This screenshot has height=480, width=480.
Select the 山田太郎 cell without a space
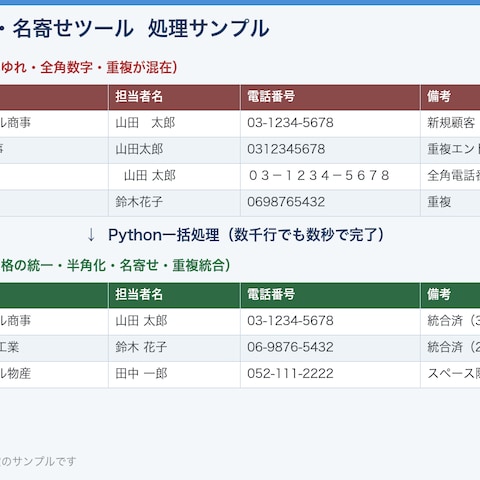click(x=174, y=150)
